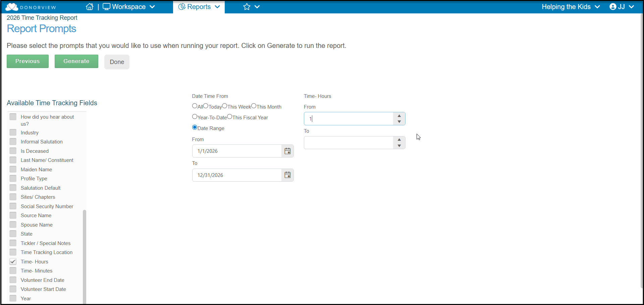
Task: Check the Source Name checkbox
Action: (x=13, y=215)
